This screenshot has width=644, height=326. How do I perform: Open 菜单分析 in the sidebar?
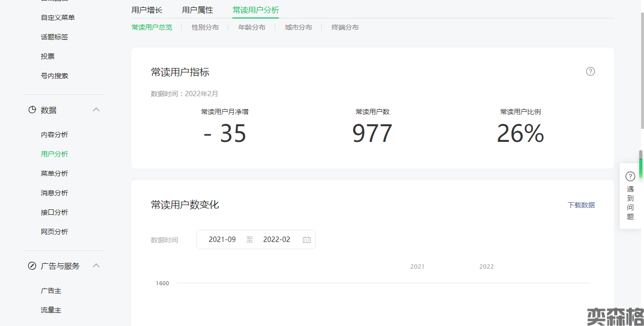(x=54, y=173)
